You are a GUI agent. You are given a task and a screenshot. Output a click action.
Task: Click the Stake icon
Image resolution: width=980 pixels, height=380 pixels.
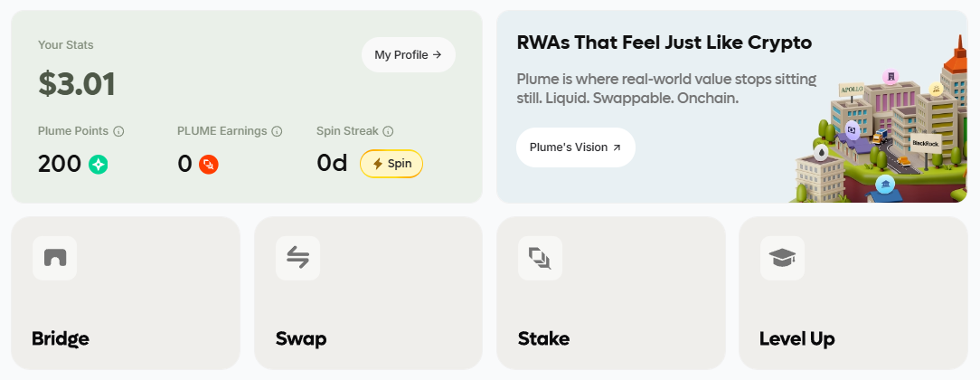pos(540,259)
